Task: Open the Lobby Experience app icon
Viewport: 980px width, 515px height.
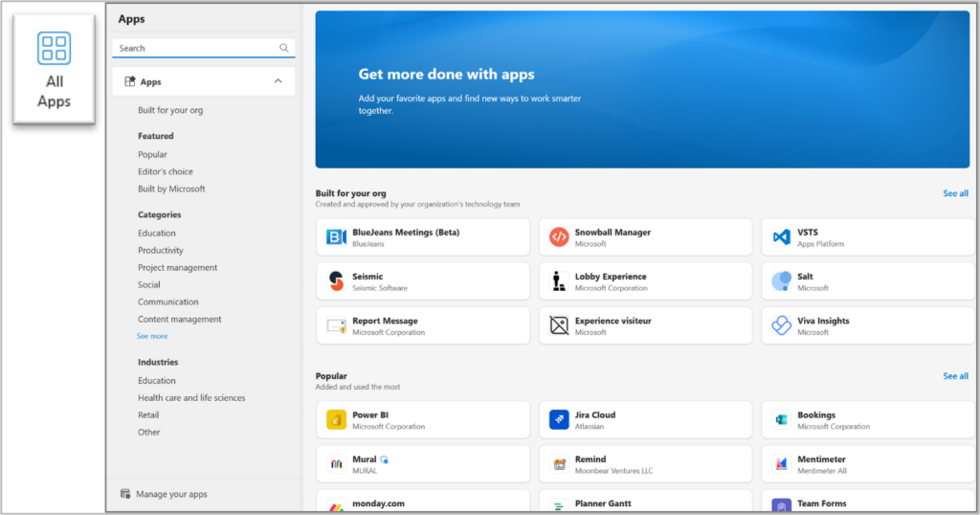Action: pyautogui.click(x=559, y=281)
